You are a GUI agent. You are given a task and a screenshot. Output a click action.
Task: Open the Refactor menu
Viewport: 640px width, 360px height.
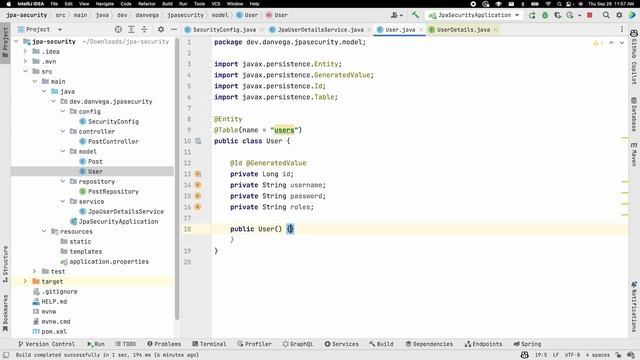click(x=147, y=4)
